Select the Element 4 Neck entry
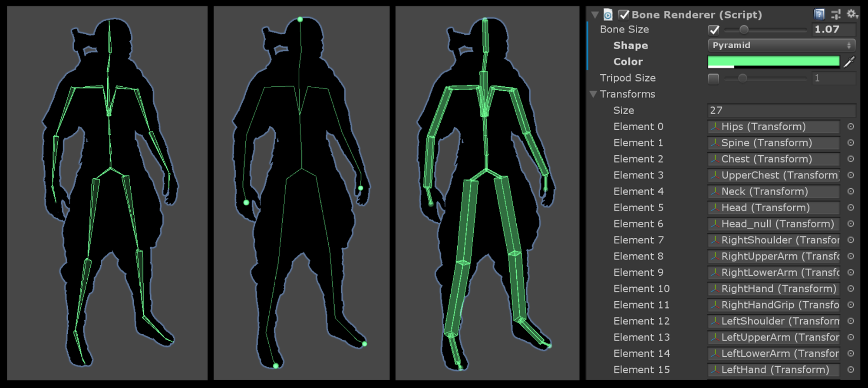Screen dimensions: 868x388 point(773,191)
